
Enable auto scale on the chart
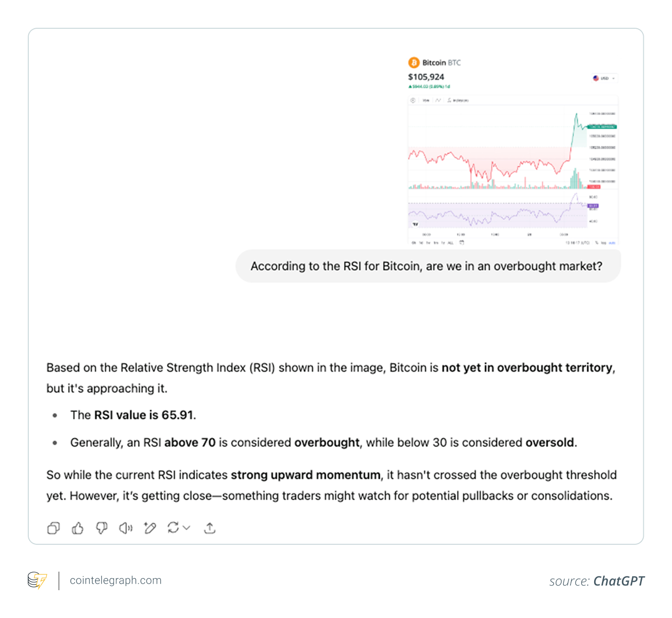coord(612,242)
